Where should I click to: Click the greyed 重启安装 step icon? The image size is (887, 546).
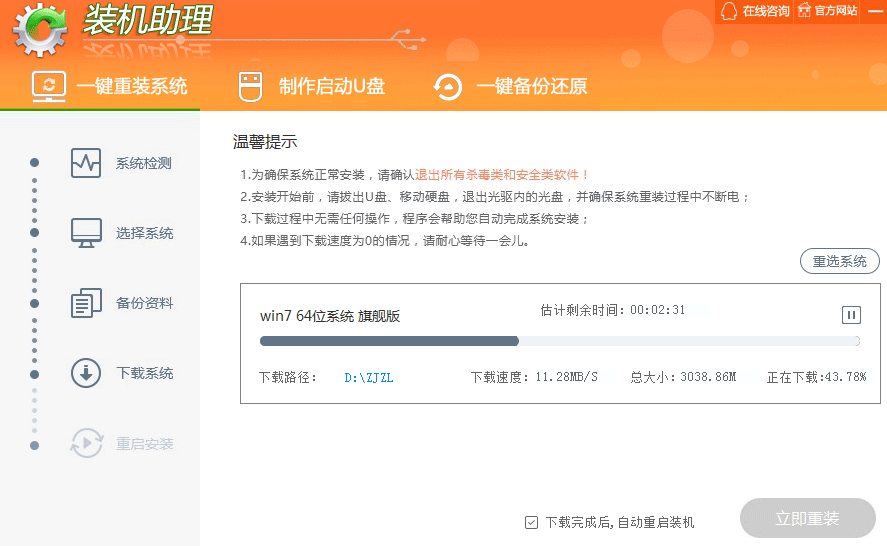(x=86, y=443)
